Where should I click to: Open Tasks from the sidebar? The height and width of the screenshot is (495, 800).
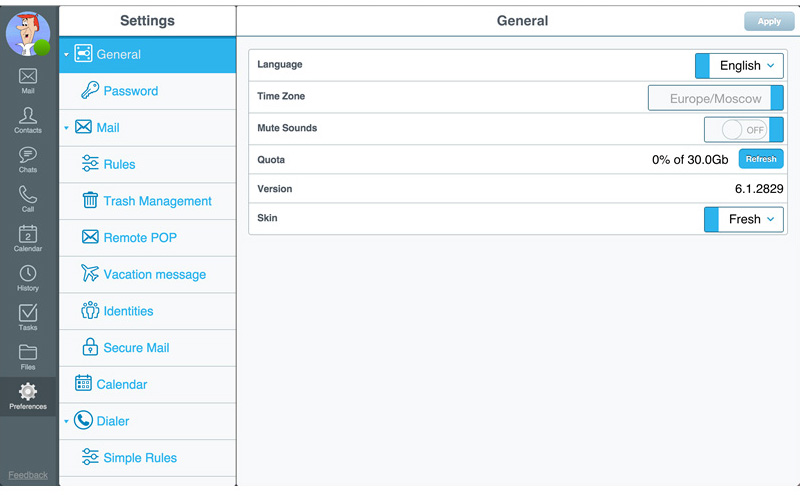point(28,317)
